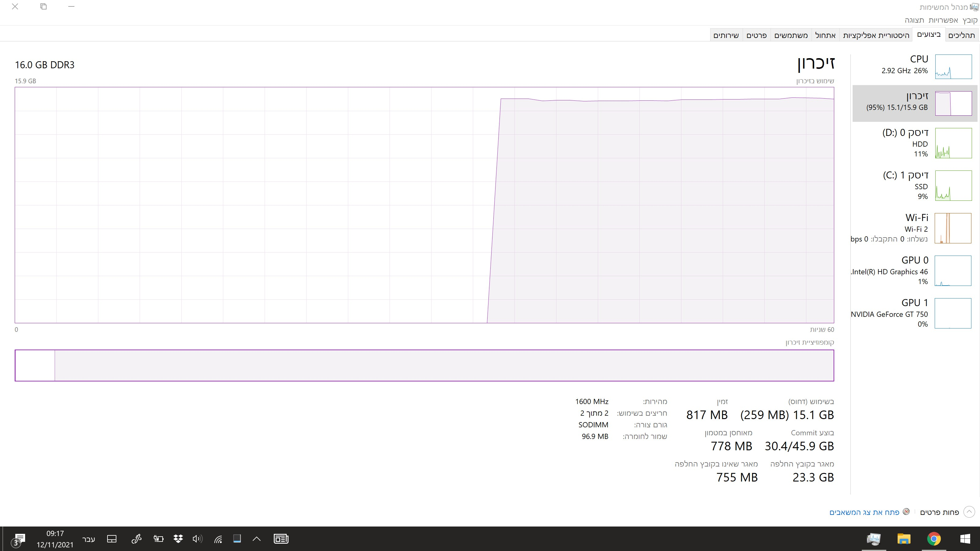
Task: Open the תצוגה (View) menu
Action: (x=914, y=20)
